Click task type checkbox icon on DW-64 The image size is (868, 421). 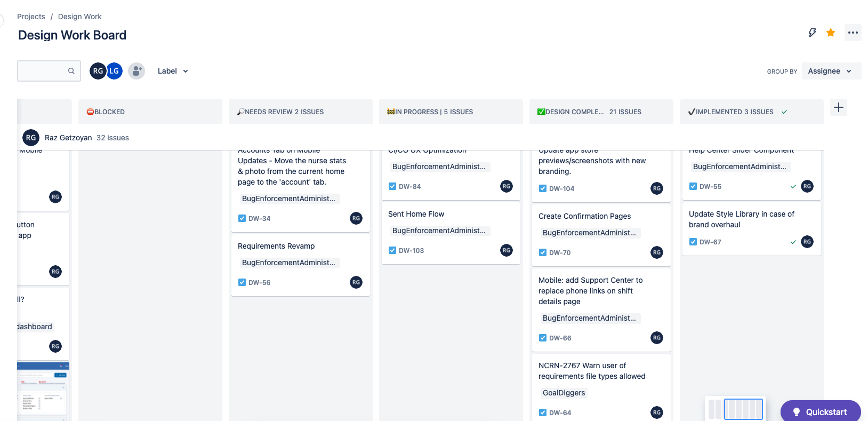pyautogui.click(x=543, y=412)
